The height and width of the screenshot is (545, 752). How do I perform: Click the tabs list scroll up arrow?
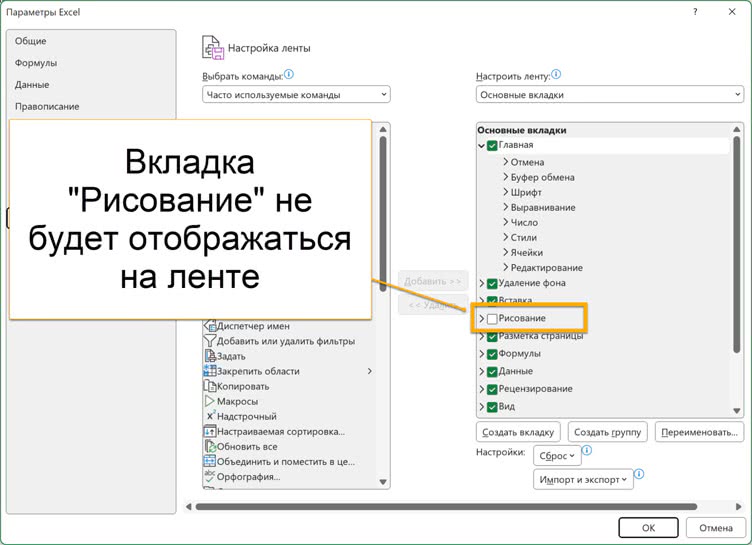(737, 129)
